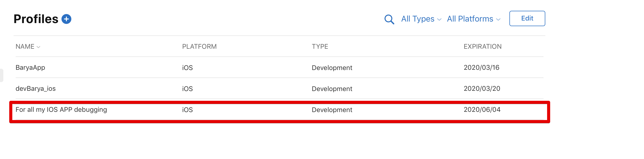This screenshot has height=159, width=644.
Task: Expand the All Types filter dropdown
Action: tap(421, 19)
